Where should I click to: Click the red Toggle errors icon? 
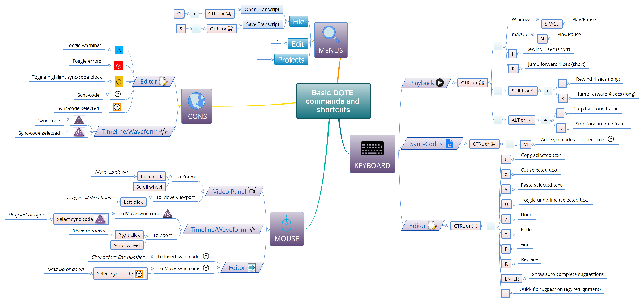pos(118,66)
